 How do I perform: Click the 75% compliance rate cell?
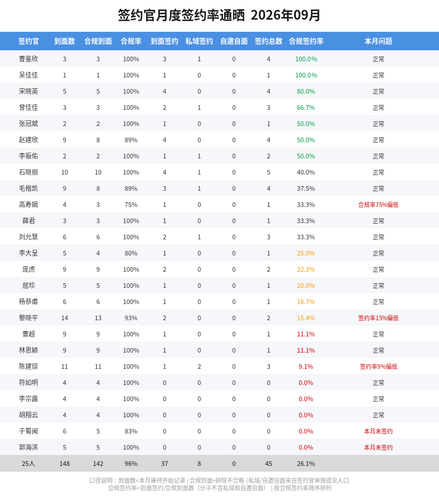(x=131, y=205)
